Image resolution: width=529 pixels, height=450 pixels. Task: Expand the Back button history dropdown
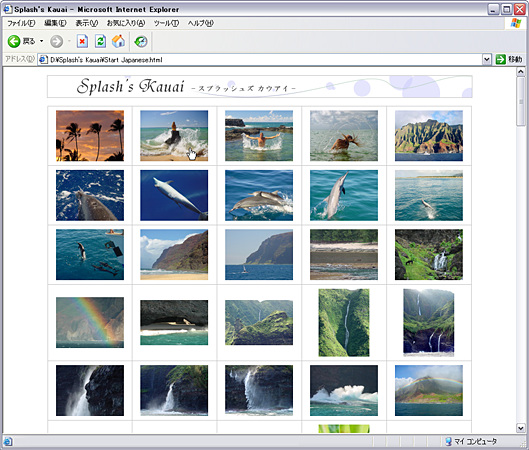coord(41,41)
